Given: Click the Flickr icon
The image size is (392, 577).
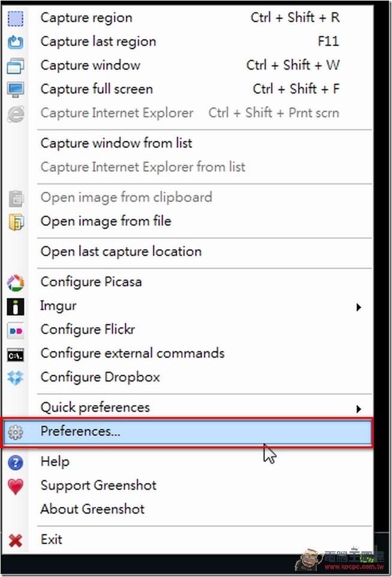Looking at the screenshot, I should point(16,331).
